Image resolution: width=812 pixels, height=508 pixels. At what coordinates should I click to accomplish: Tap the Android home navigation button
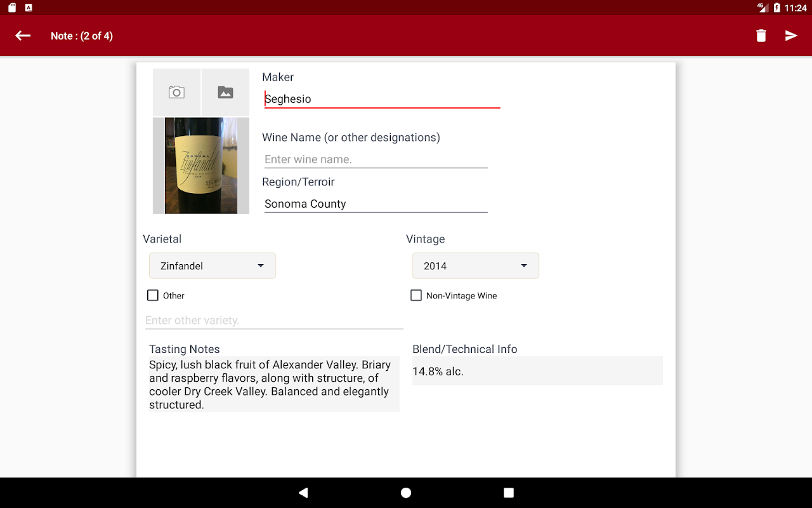pos(406,493)
